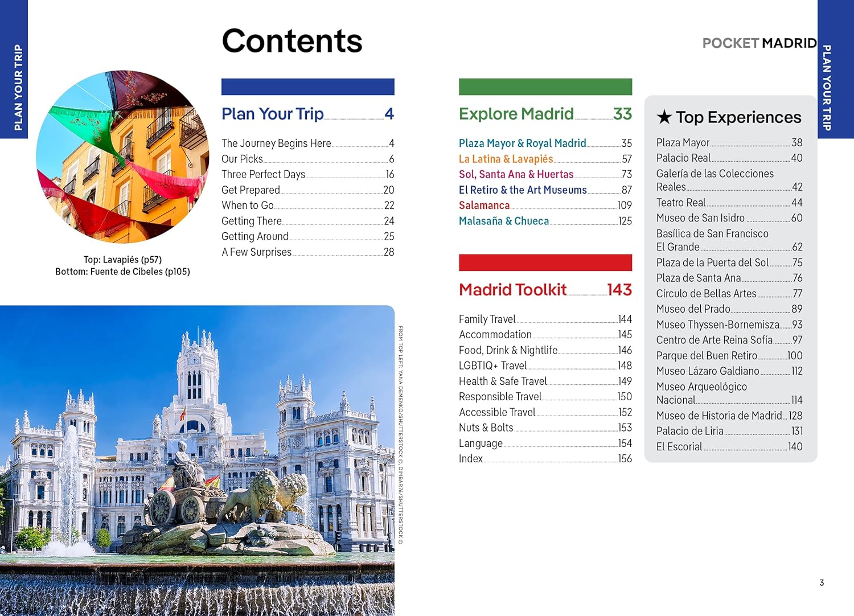Image resolution: width=854 pixels, height=616 pixels.
Task: Open the Plan Your Trip section heading
Action: 273,114
